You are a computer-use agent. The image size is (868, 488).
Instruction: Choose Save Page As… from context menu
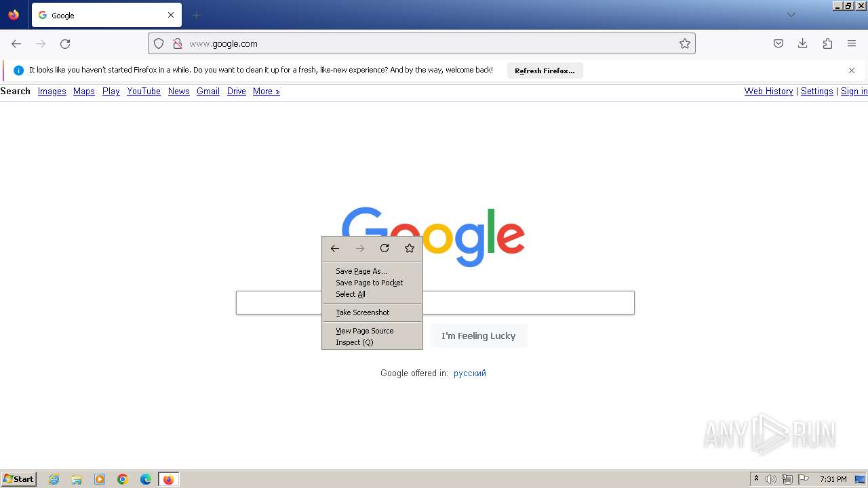(x=372, y=271)
